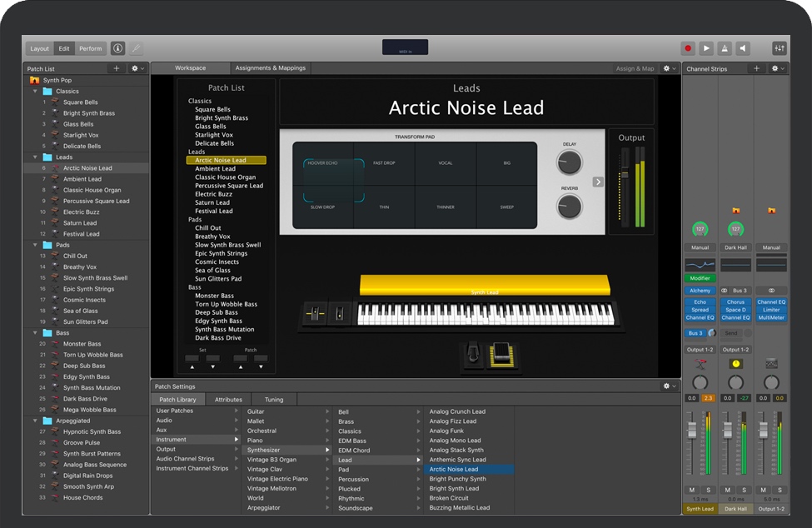Mute the Output 1-2 channel strip
812x528 pixels.
[x=763, y=490]
